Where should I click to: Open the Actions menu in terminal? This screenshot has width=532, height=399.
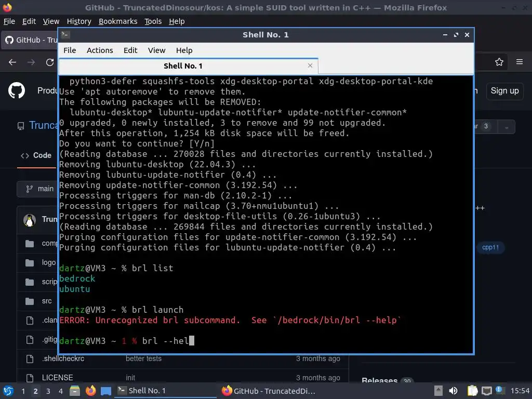(100, 50)
